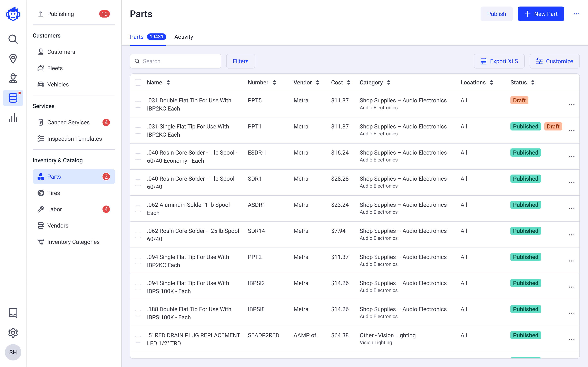Click the inventory database icon in the rail
This screenshot has width=588, height=367.
13,98
